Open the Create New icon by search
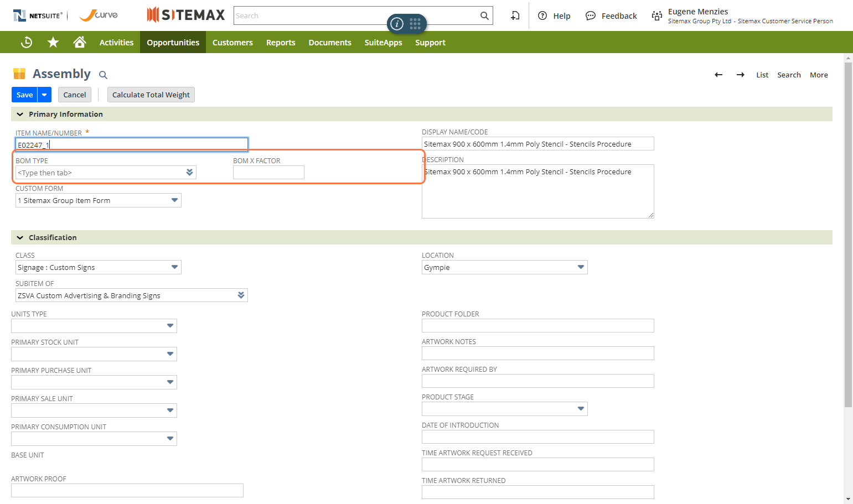Viewport: 853px width, 504px height. pos(515,15)
